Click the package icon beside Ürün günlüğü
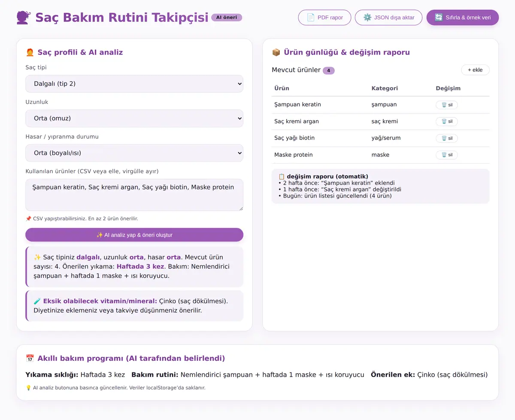515x420 pixels. [x=276, y=52]
